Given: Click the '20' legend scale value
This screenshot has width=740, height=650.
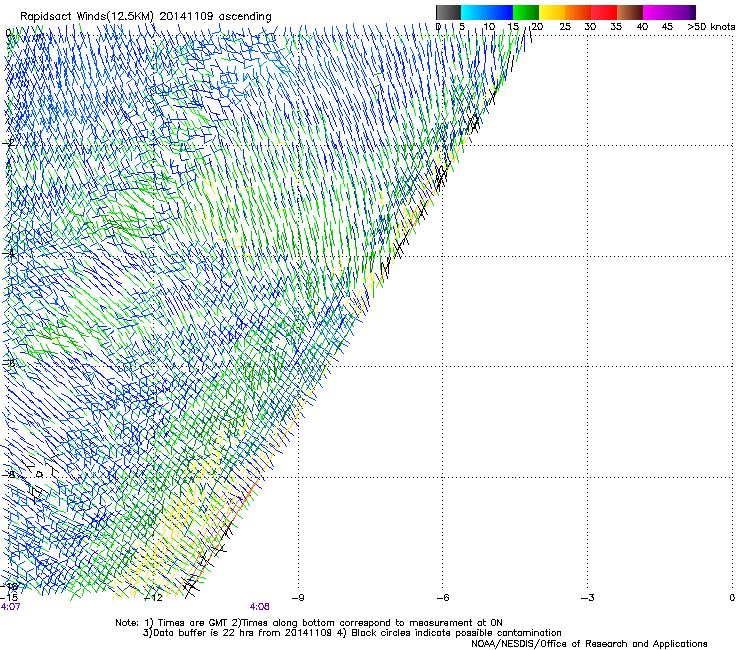Looking at the screenshot, I should 538,27.
